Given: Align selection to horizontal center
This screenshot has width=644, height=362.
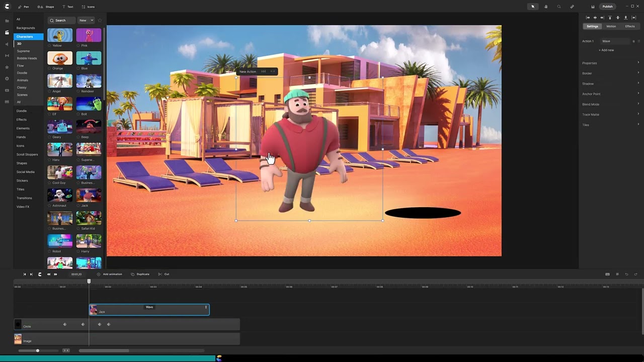Looking at the screenshot, I should point(595,18).
